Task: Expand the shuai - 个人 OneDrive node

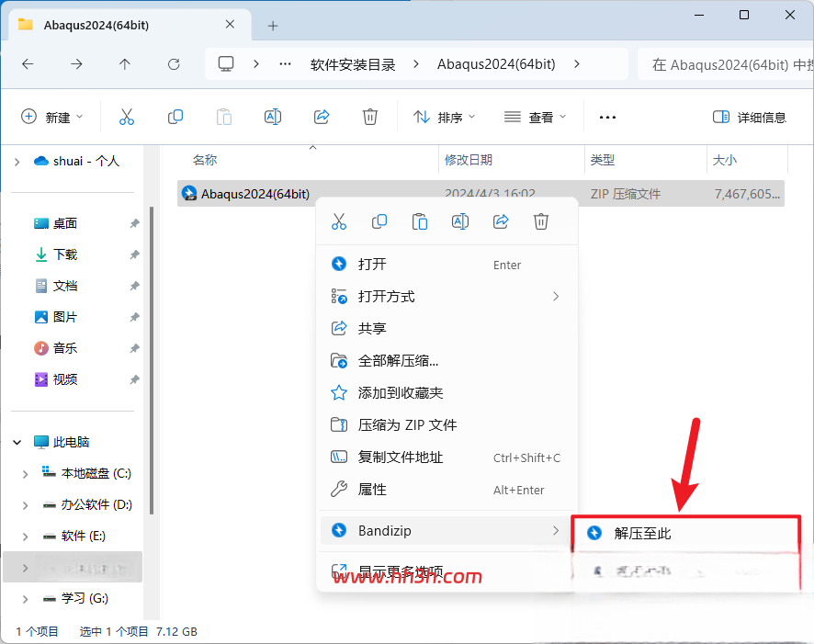Action: coord(17,162)
